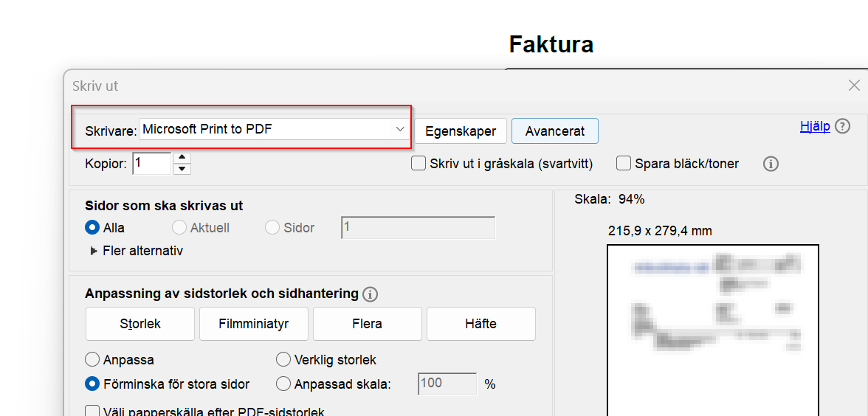868x416 pixels.
Task: Select the Aktuell page radio button
Action: [x=179, y=227]
